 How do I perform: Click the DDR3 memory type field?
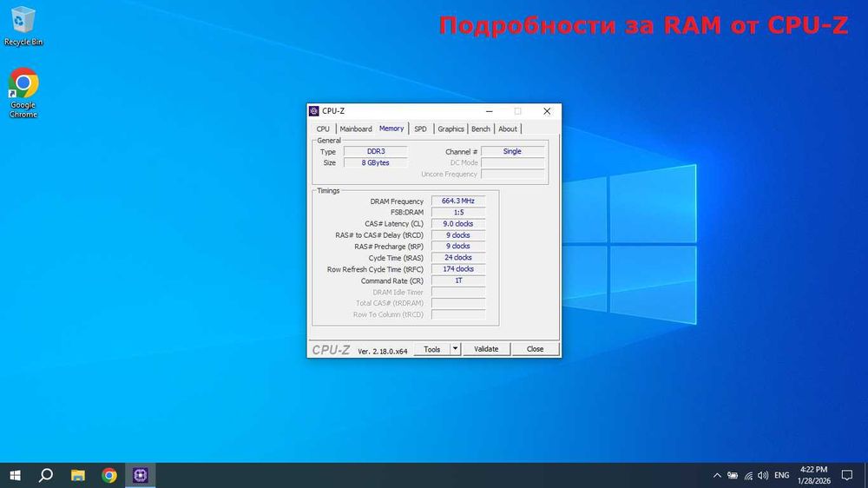tap(375, 151)
